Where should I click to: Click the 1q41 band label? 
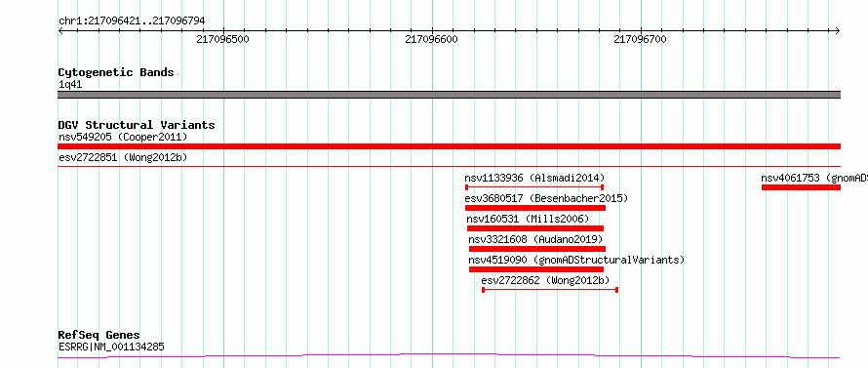(70, 85)
